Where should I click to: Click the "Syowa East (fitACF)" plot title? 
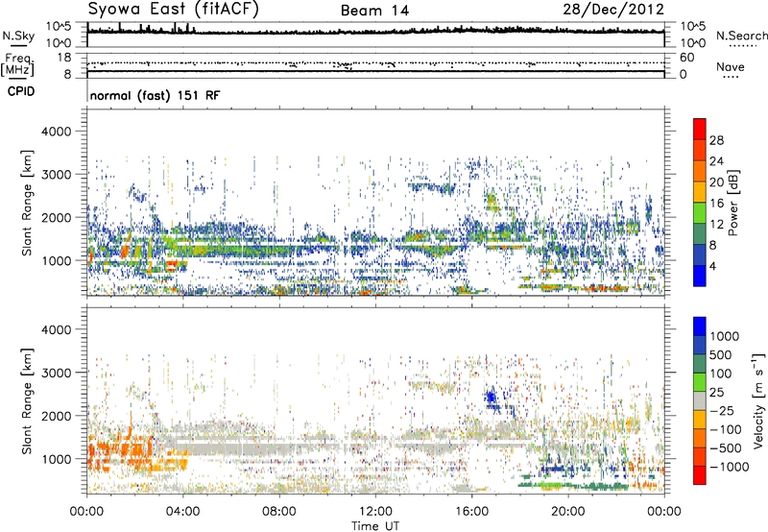pos(173,10)
